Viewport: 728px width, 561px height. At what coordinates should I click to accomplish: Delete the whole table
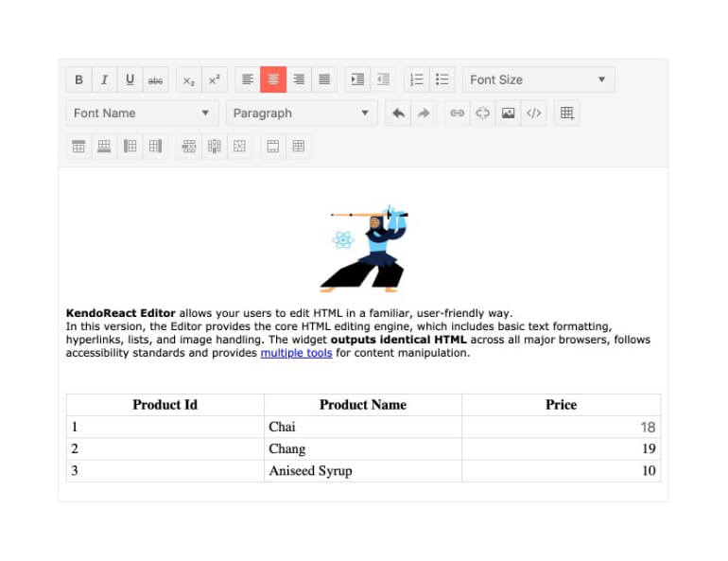(239, 147)
